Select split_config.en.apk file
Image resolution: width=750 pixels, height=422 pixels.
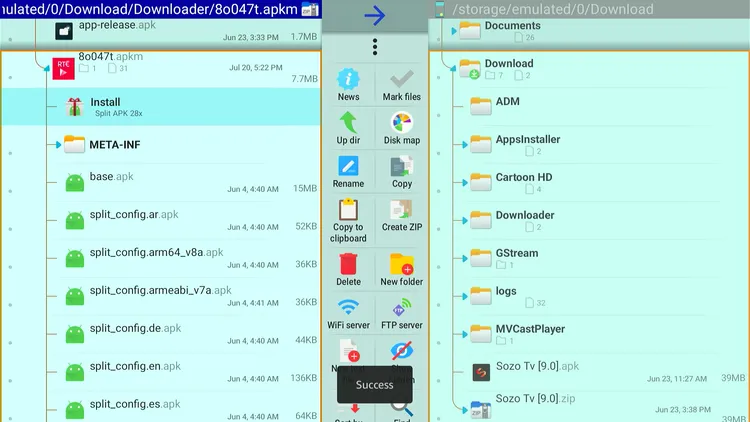point(161,372)
